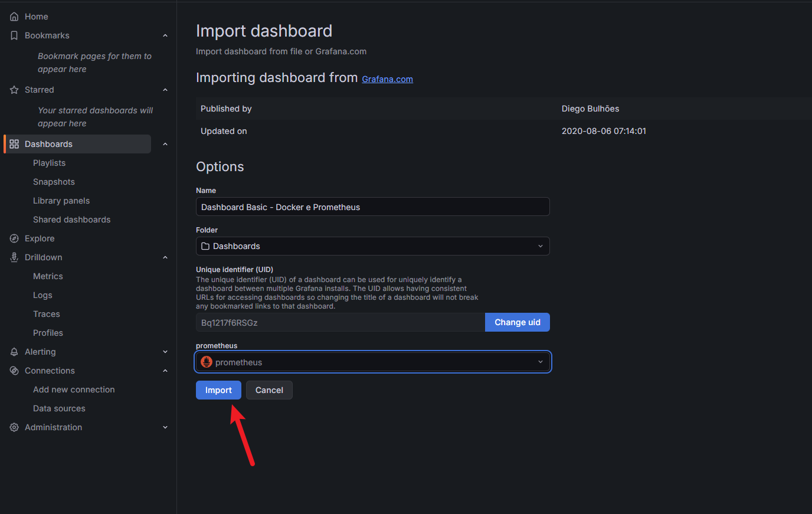Click the Alerting bell icon

pyautogui.click(x=14, y=352)
